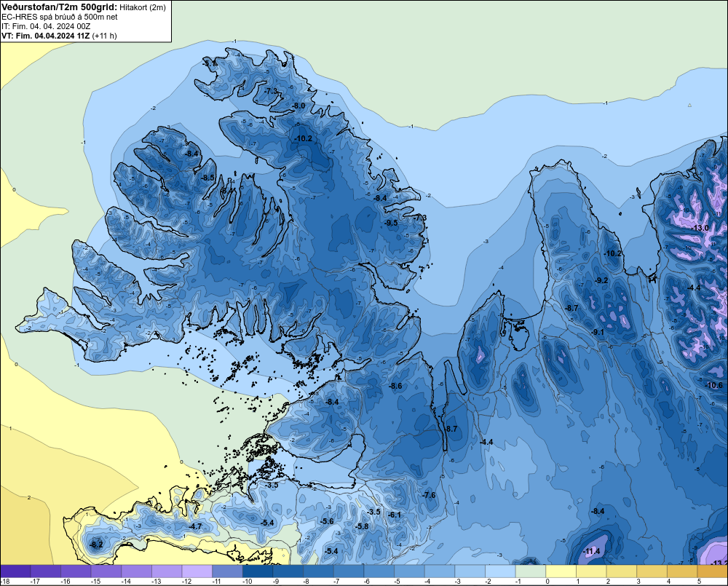Select the -10.6 temperature label
728x586 pixels.
714,385
